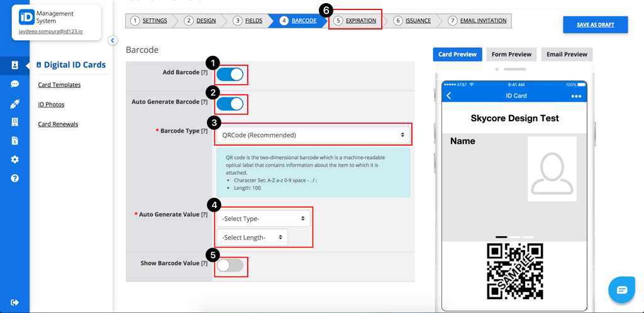Go to the Email Invitation step
Screen dimensions: 644x313
point(478,21)
